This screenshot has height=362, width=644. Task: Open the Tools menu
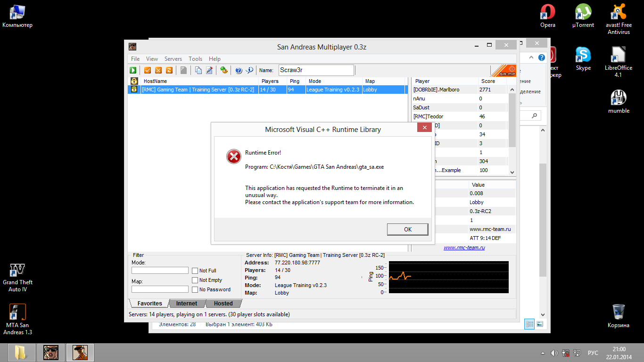(195, 59)
